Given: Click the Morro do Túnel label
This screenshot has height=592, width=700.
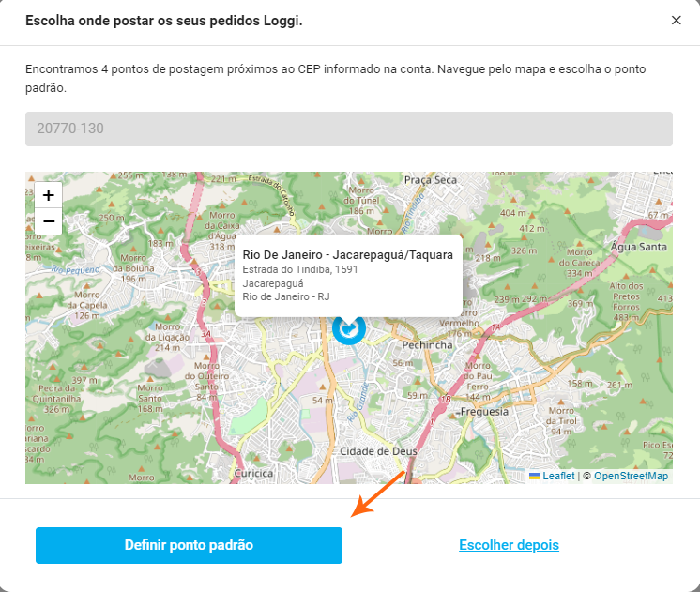Looking at the screenshot, I should [361, 201].
